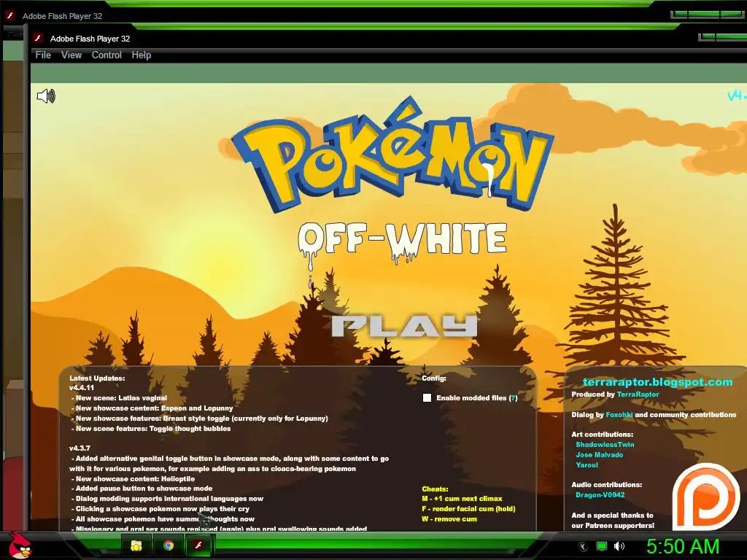The width and height of the screenshot is (747, 560).
Task: Click the Flash icon in background window title
Action: 10,16
